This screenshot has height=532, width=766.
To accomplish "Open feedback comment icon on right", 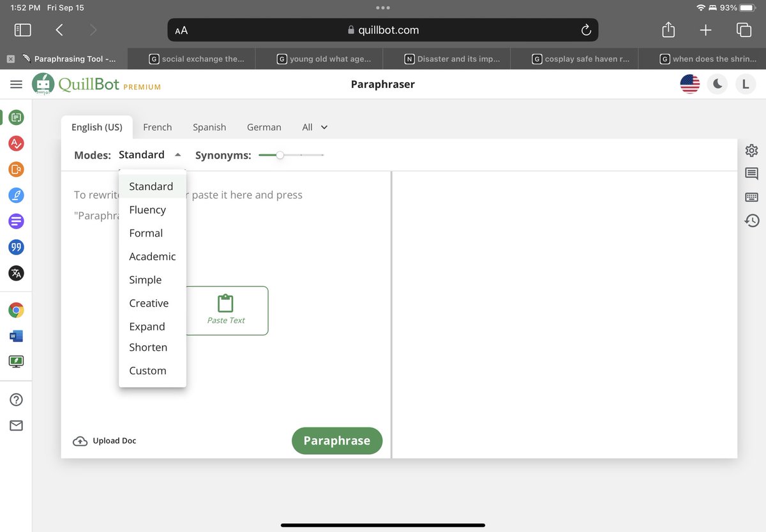I will pos(751,174).
